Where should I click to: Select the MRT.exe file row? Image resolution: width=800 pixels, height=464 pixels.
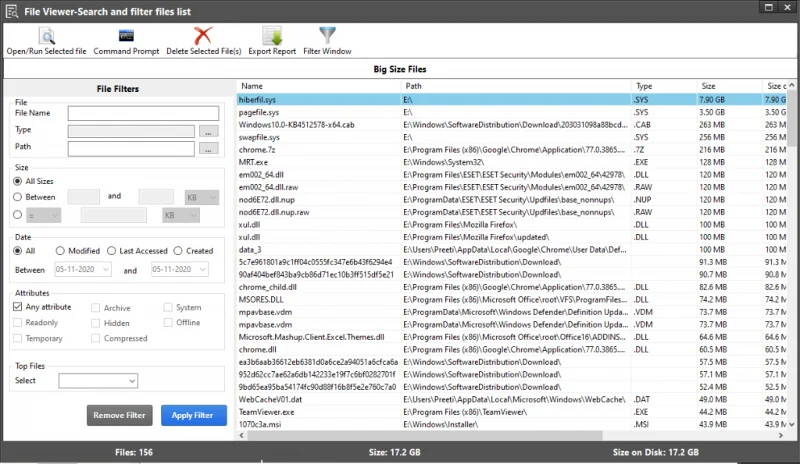pos(512,162)
